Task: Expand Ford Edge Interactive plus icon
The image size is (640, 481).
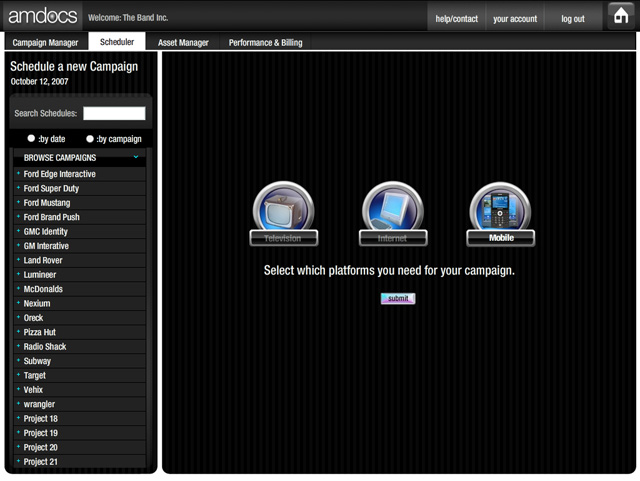Action: 18,174
